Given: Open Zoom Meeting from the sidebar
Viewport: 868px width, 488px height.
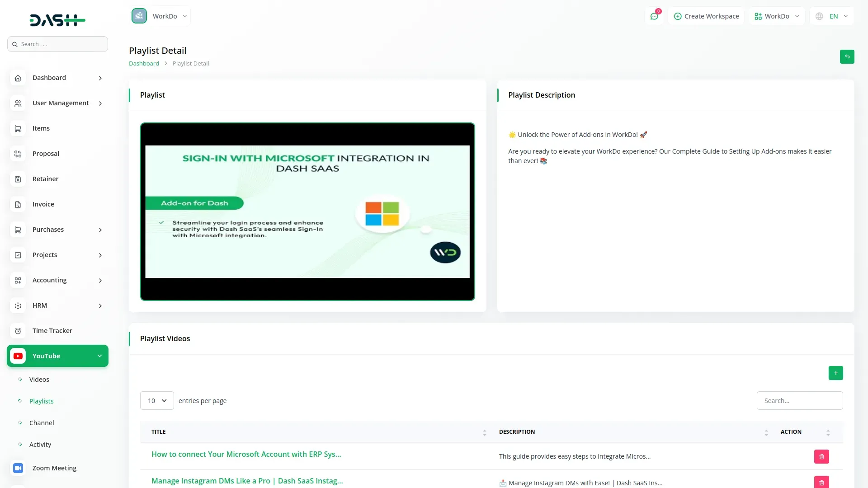Looking at the screenshot, I should click(x=54, y=468).
